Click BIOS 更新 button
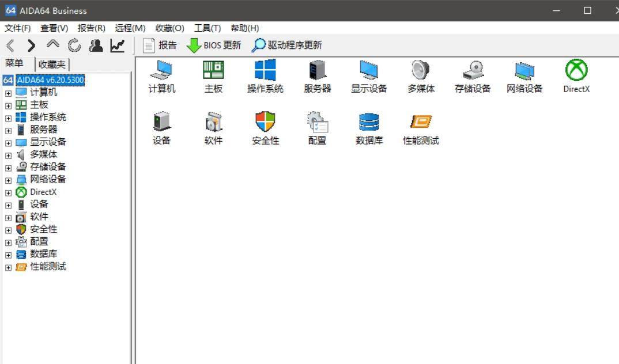 coord(214,45)
